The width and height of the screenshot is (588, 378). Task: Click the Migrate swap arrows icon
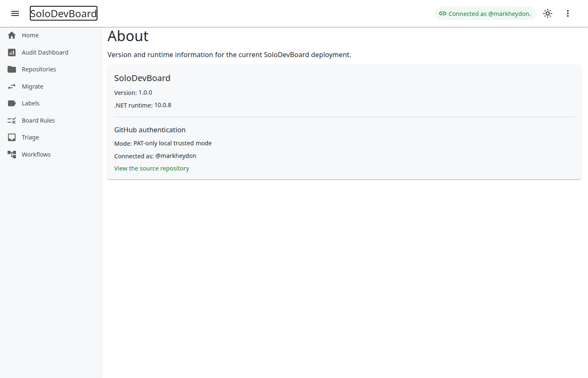12,87
